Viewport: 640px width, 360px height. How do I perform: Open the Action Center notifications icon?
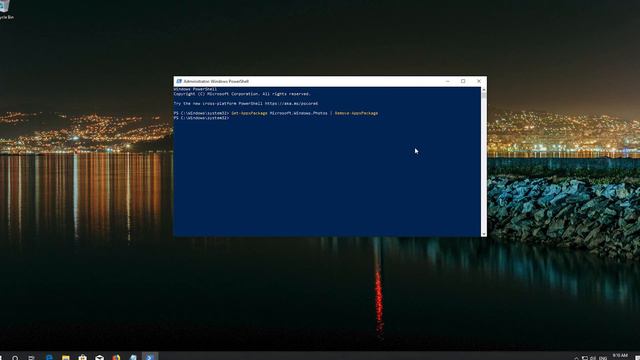pyautogui.click(x=637, y=358)
